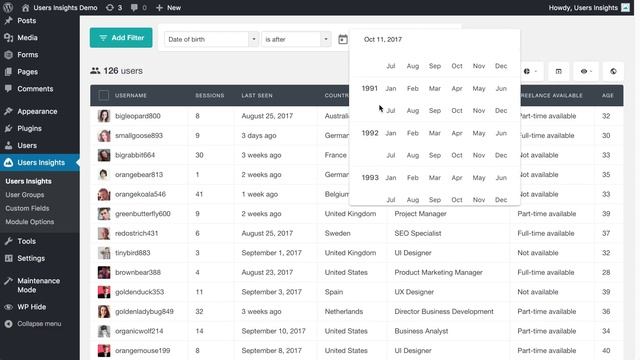Sort by Last Seen column header
Screen dimensions: 640x360
257,96
